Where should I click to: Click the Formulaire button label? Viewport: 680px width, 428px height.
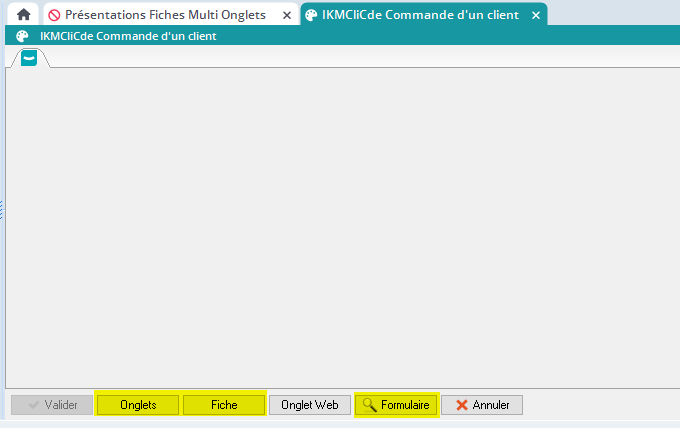point(404,405)
